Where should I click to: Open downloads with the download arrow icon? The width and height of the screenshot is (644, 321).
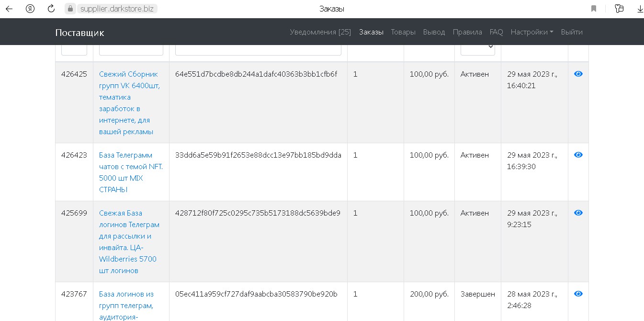point(640,9)
